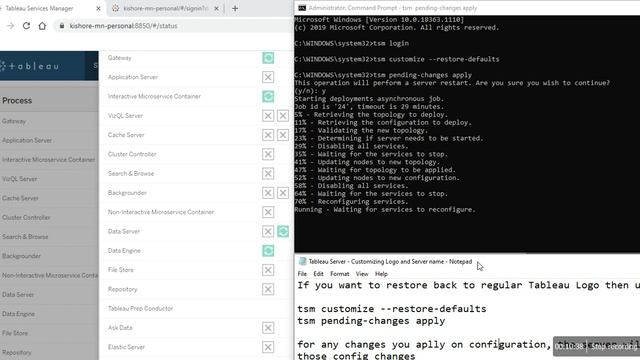Switch to the kishore-mn-personal signin tab
Viewport: 640px width, 360px height.
pos(165,8)
